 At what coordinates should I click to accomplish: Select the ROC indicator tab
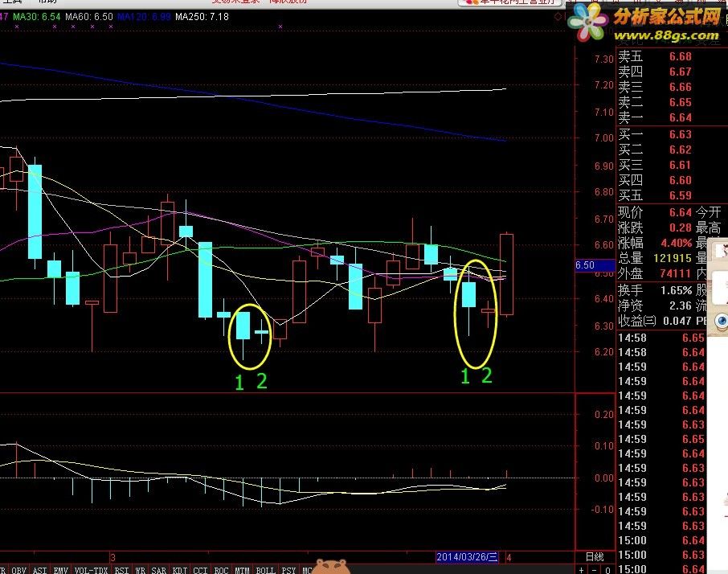tap(221, 569)
